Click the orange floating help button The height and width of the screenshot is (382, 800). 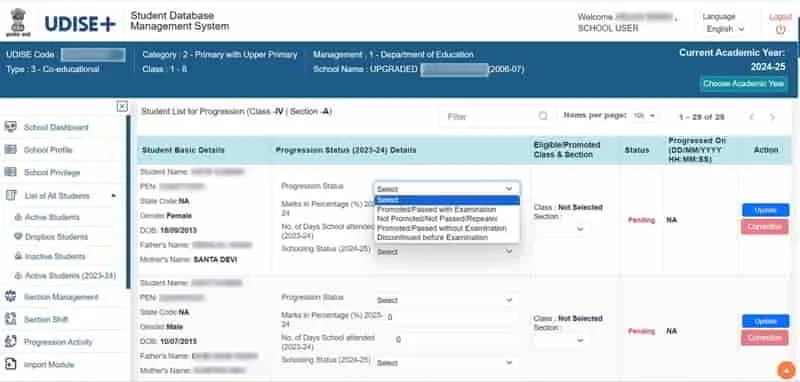786,370
